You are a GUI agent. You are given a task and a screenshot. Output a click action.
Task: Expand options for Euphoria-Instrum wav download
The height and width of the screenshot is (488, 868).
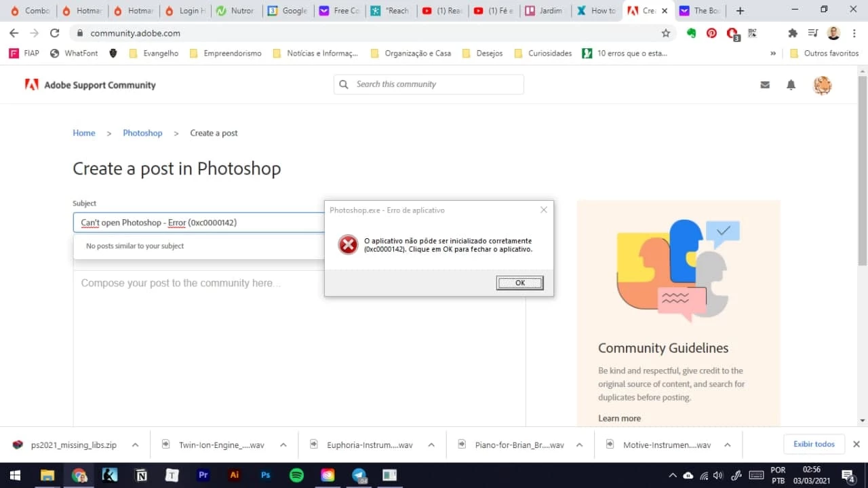(431, 445)
